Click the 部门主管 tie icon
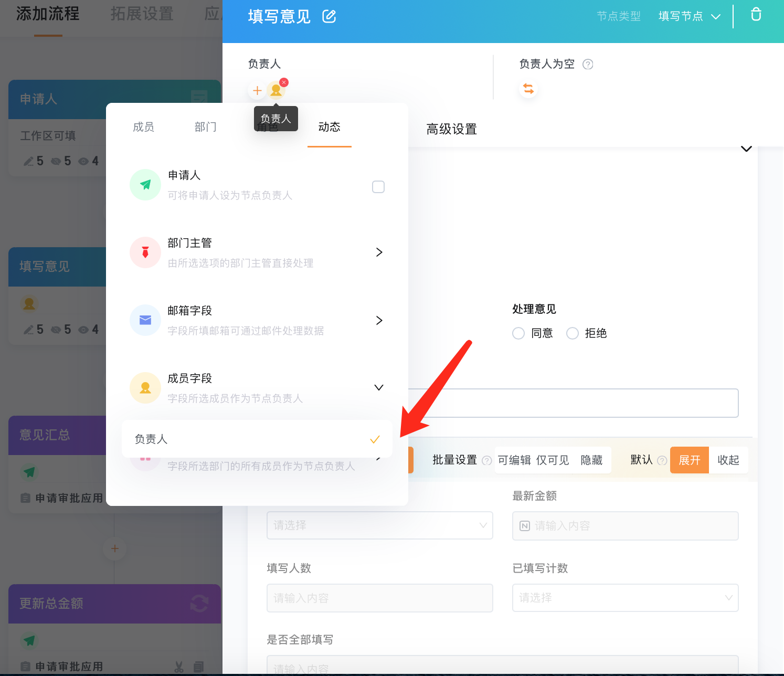784x676 pixels. click(x=145, y=252)
